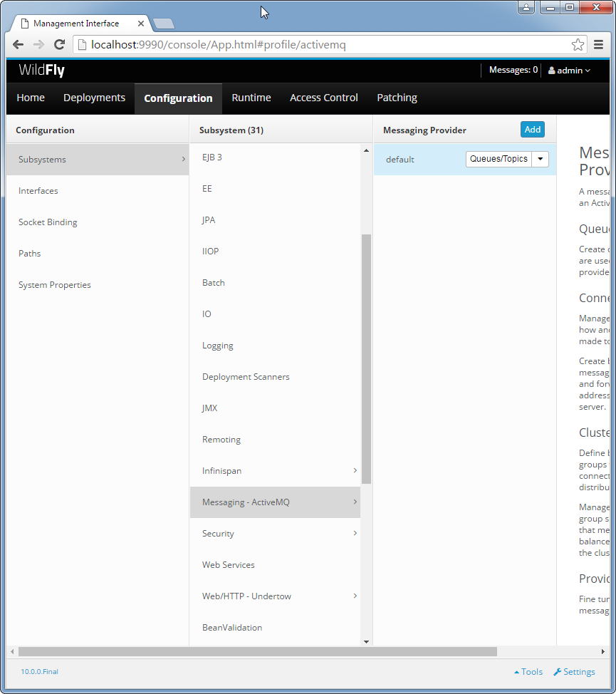This screenshot has width=616, height=694.
Task: Click the horizontal scrollbar left arrow
Action: pos(12,652)
